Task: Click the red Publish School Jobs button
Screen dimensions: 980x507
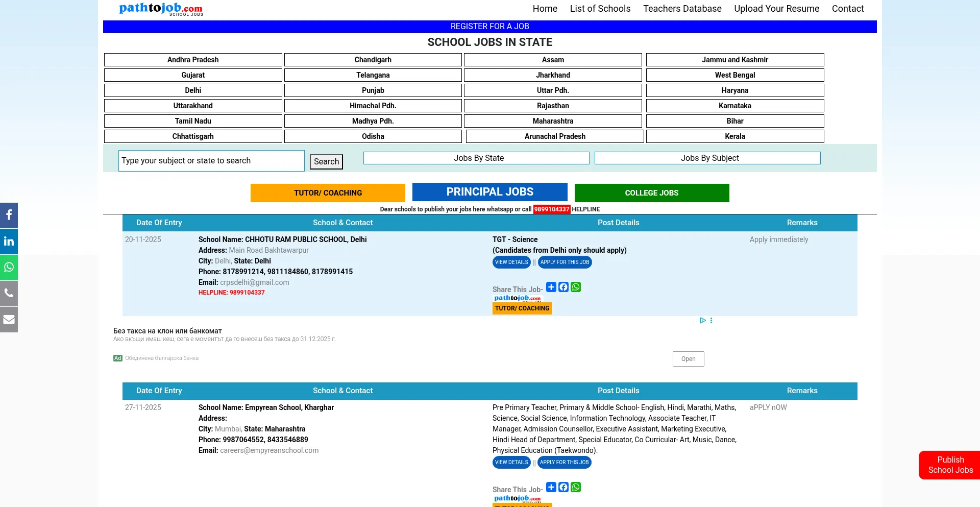Action: coord(950,465)
